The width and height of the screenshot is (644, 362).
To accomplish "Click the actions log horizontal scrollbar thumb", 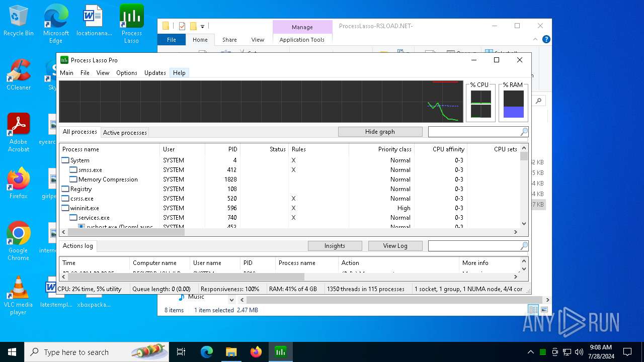I will coord(186,277).
